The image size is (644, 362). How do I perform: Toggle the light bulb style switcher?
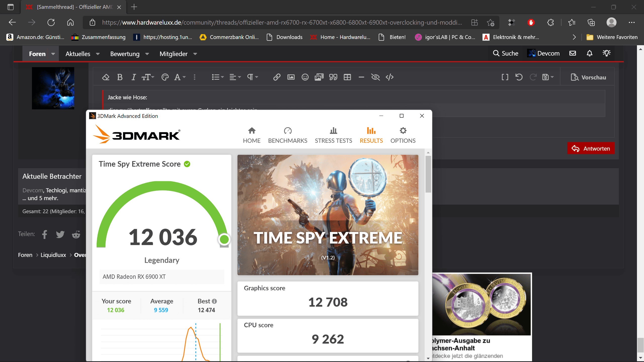click(607, 53)
